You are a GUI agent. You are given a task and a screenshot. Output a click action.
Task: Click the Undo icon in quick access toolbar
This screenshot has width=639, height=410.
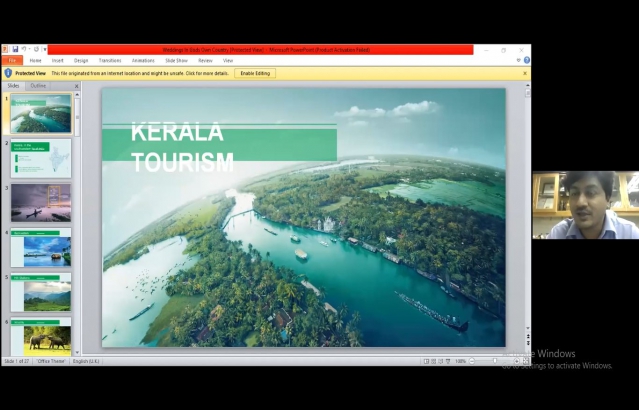24,49
